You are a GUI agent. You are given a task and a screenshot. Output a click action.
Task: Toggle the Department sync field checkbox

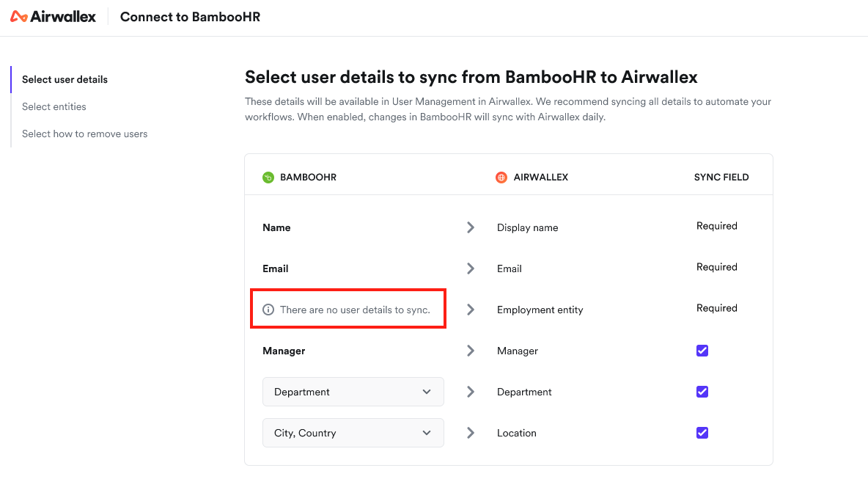pos(702,392)
